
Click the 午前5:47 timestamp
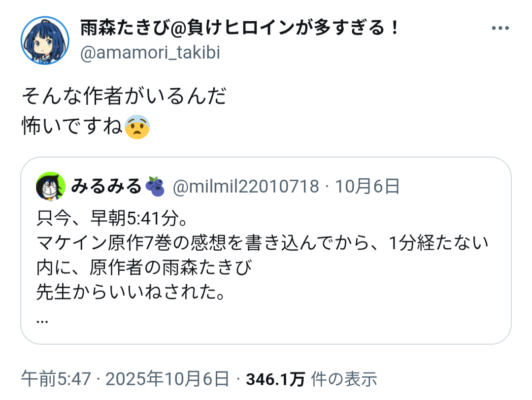(56, 379)
